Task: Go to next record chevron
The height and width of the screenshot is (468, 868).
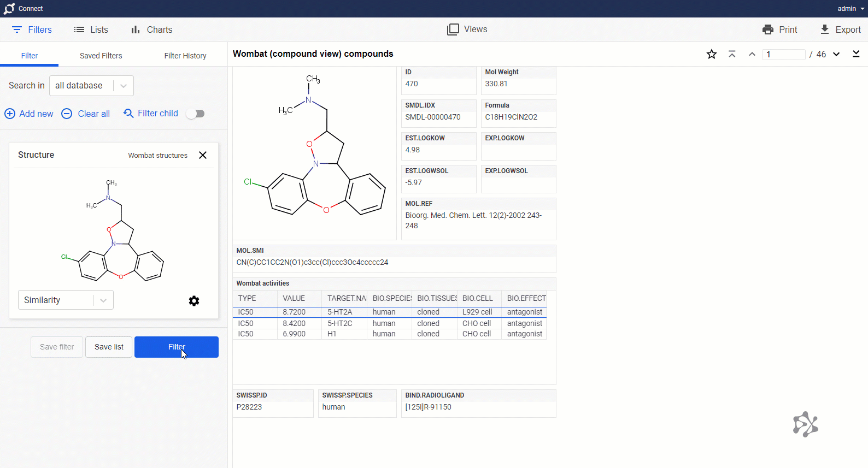Action: pos(836,54)
